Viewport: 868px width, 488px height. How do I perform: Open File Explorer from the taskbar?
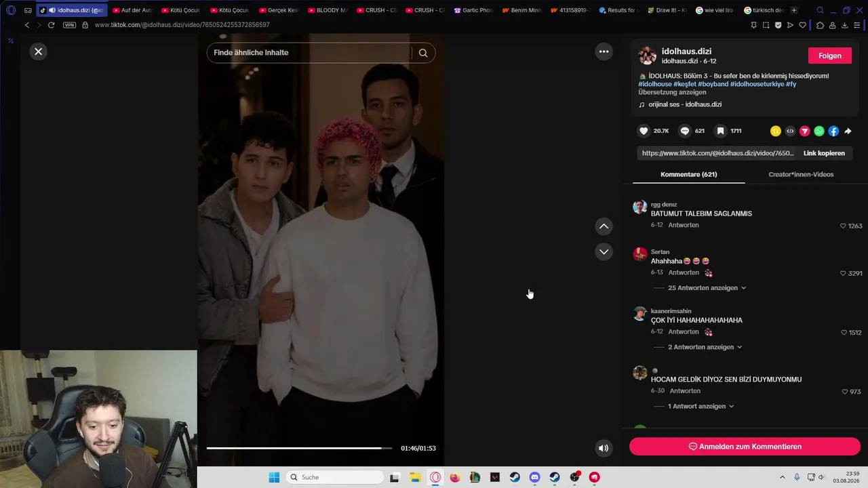tap(415, 477)
